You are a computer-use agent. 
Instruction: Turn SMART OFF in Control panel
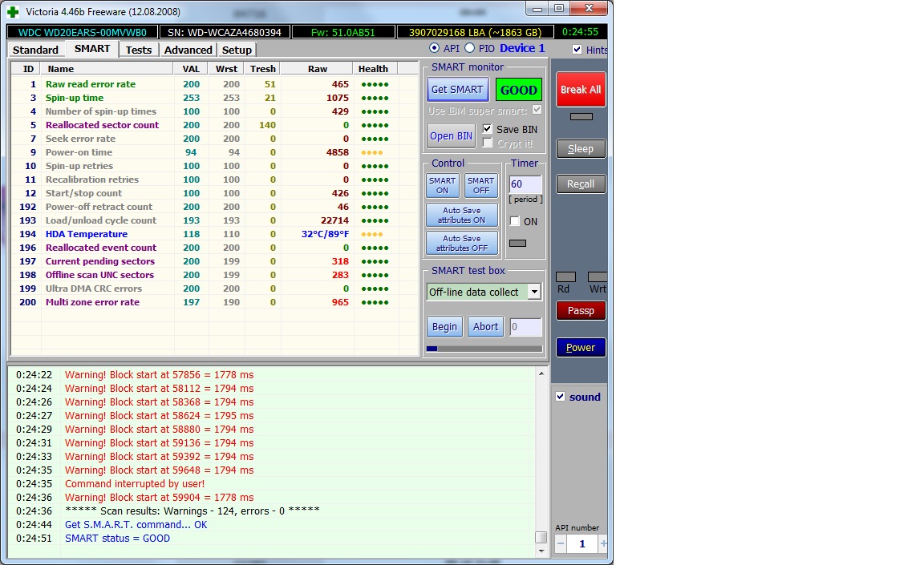pyautogui.click(x=480, y=185)
